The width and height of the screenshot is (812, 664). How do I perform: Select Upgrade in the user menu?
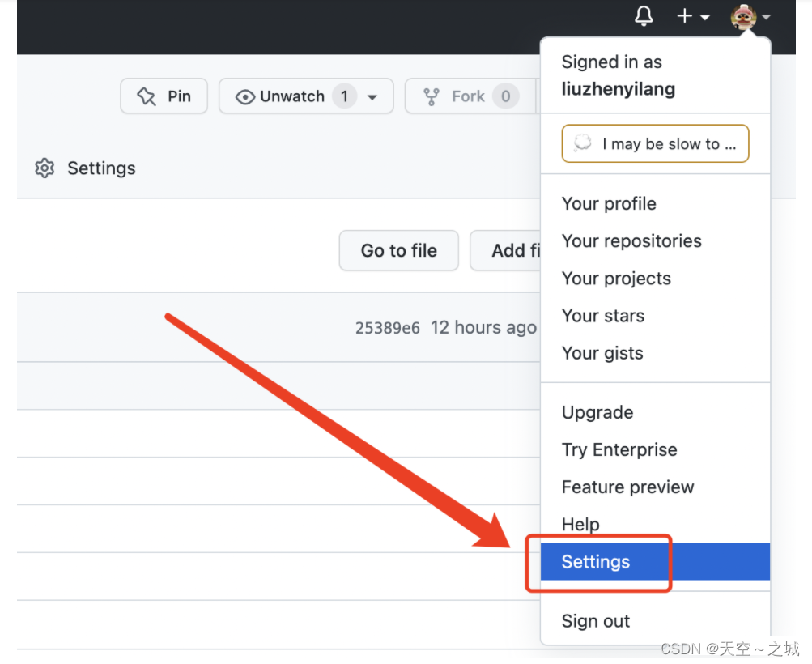(x=655, y=412)
